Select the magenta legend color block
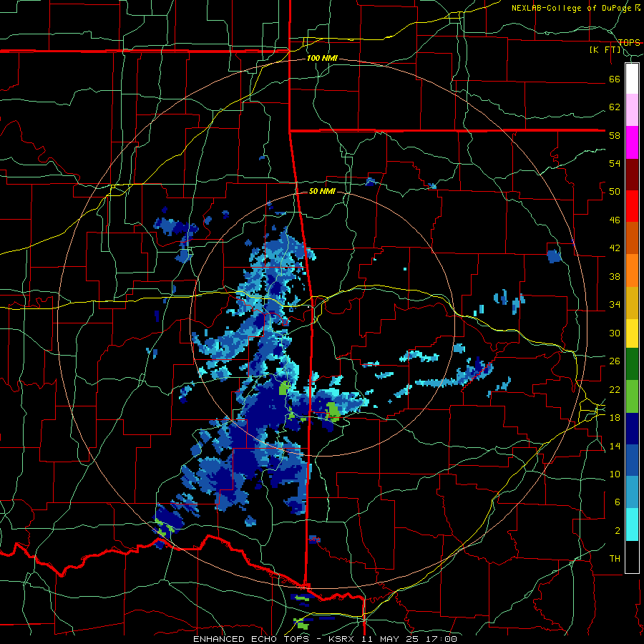644x644 pixels. point(632,142)
